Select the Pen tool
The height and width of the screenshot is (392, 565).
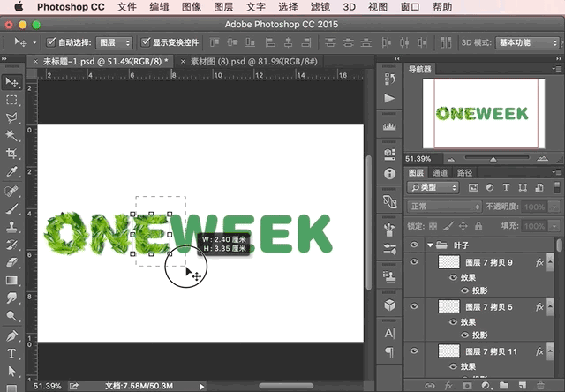pyautogui.click(x=11, y=335)
